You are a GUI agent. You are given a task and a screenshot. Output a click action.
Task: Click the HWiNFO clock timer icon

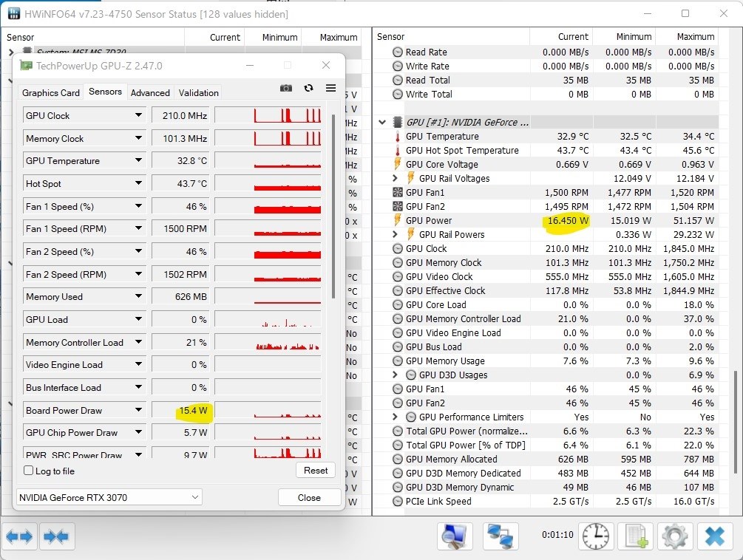596,536
